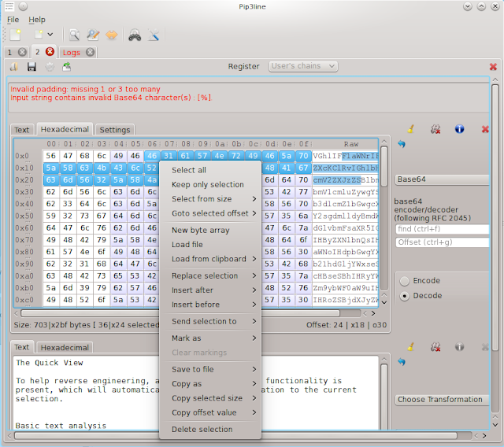Click the upper red X remove icon
Screen dimensions: 504x447
485,129
